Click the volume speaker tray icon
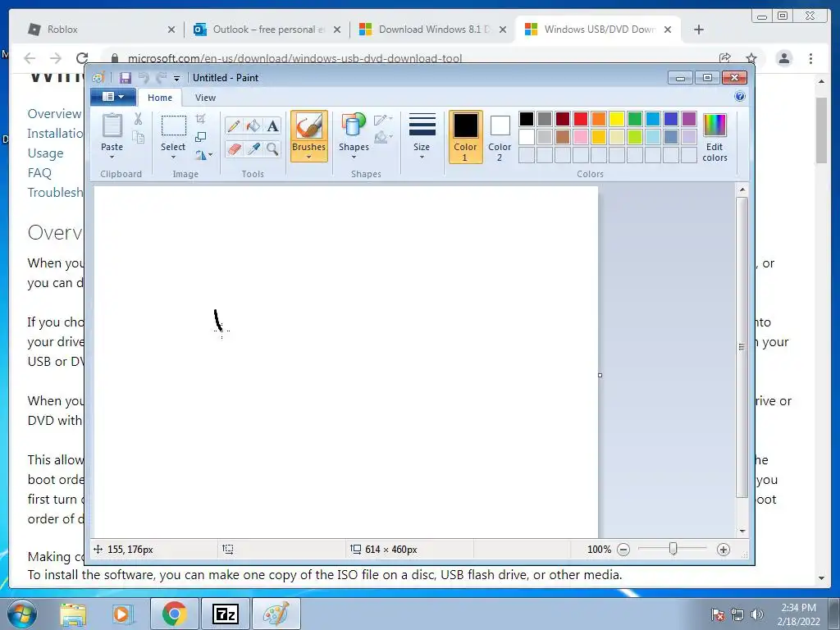 [757, 614]
